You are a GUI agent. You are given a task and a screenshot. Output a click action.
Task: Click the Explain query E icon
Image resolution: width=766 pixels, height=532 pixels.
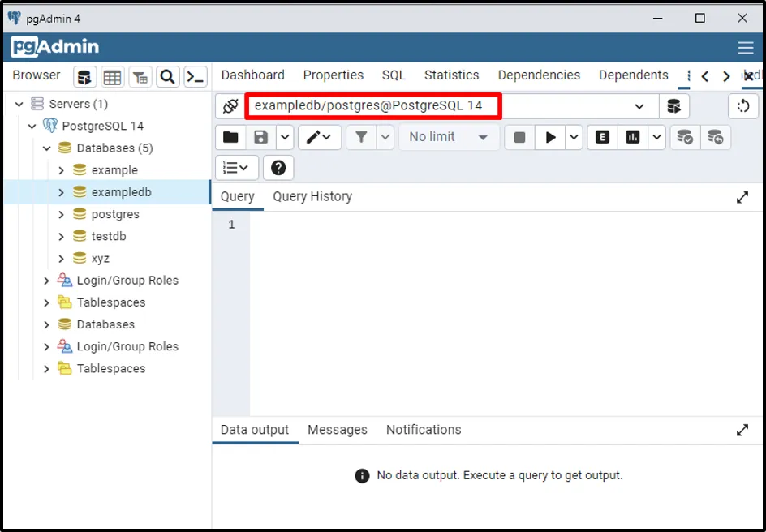pos(602,138)
